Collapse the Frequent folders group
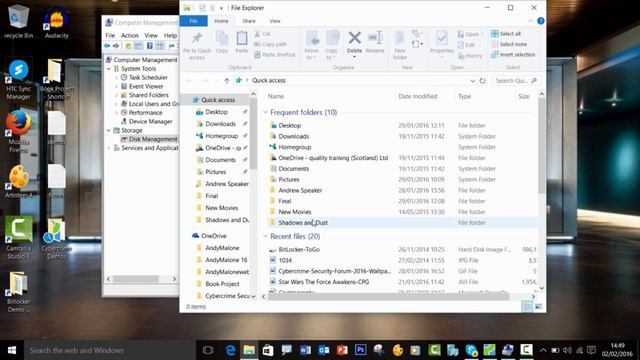 point(265,112)
